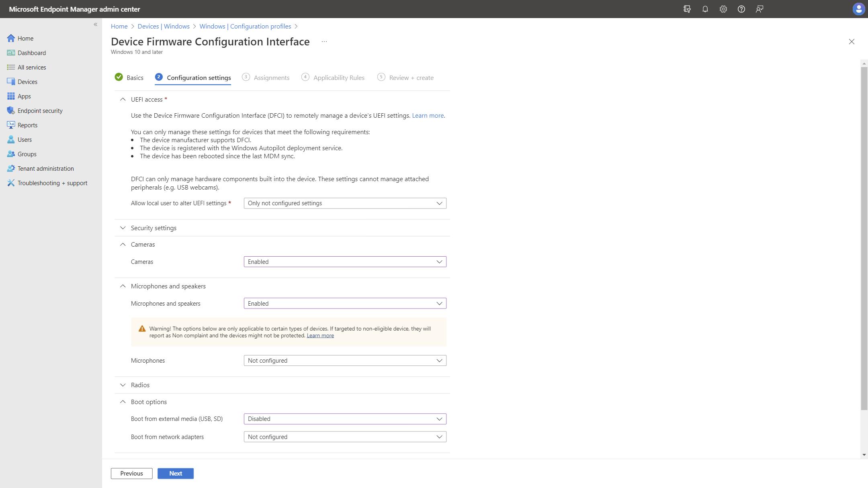Viewport: 868px width, 488px height.
Task: Open the Cameras setting dropdown
Action: [x=345, y=262]
